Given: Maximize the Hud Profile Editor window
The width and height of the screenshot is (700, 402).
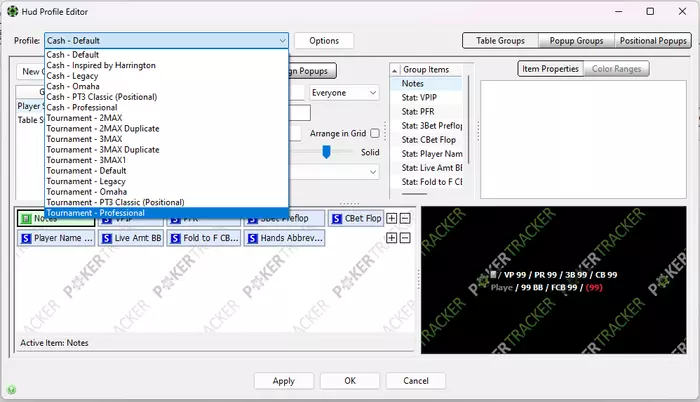Looking at the screenshot, I should point(650,12).
